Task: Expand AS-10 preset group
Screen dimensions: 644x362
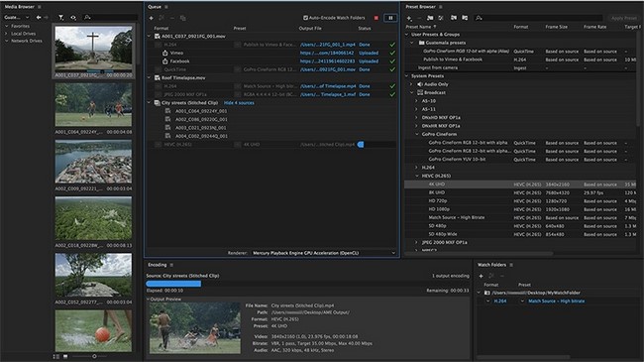Action: pos(416,101)
